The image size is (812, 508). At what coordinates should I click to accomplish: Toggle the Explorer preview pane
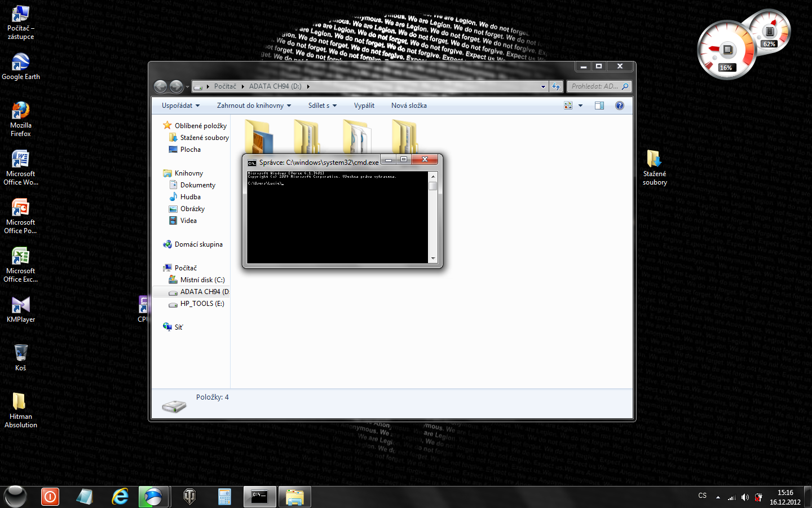[x=599, y=106]
